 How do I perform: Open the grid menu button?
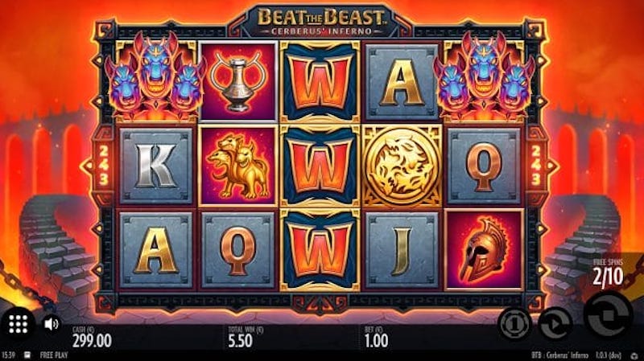click(x=18, y=324)
